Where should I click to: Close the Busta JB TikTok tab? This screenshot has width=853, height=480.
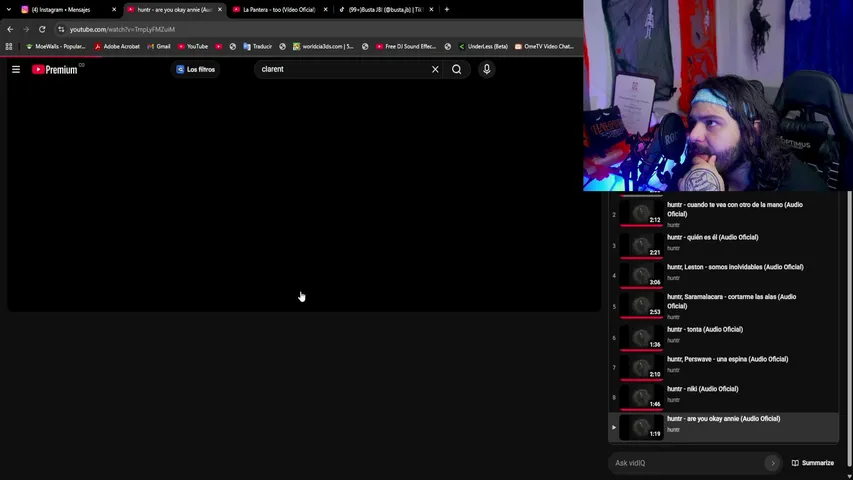431,9
